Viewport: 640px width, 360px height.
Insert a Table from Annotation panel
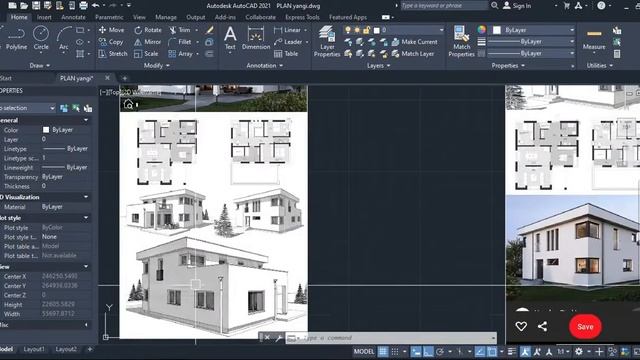pos(286,53)
